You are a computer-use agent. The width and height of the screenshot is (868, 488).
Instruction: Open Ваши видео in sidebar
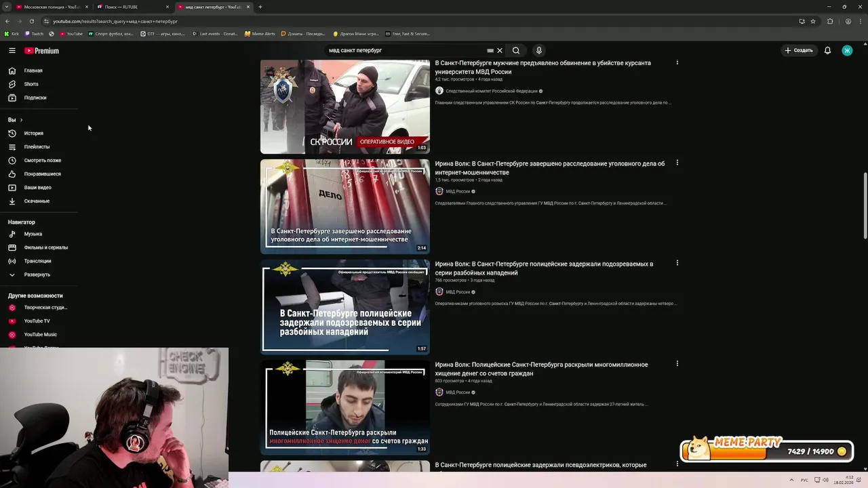click(37, 188)
